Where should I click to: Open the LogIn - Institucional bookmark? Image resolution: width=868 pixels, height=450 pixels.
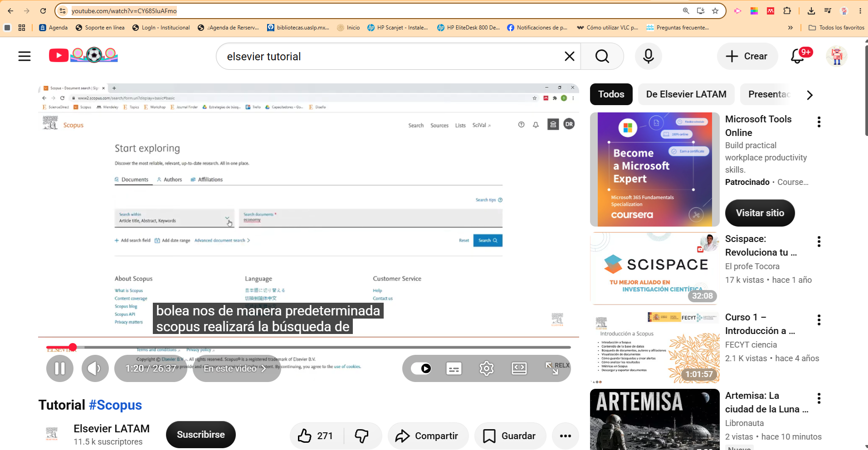(161, 28)
